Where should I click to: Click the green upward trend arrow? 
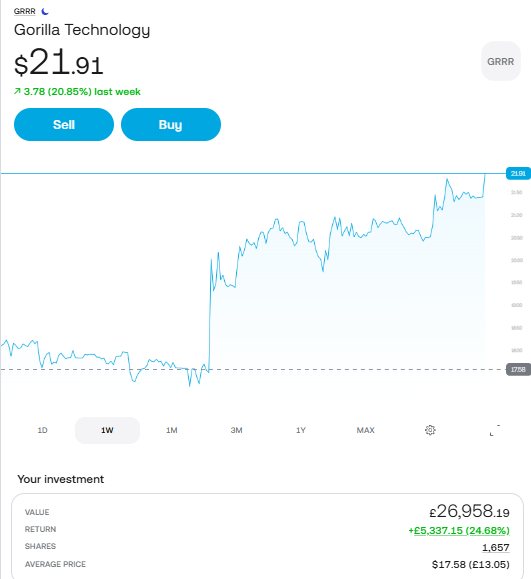pyautogui.click(x=17, y=91)
